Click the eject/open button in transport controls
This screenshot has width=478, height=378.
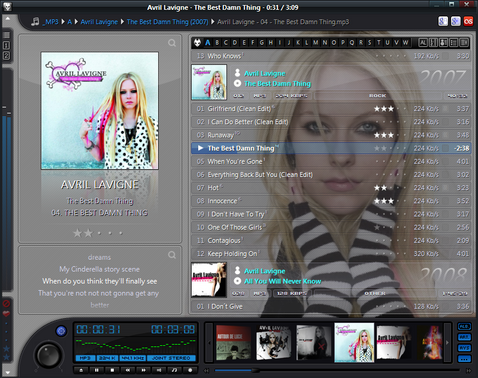click(x=81, y=370)
